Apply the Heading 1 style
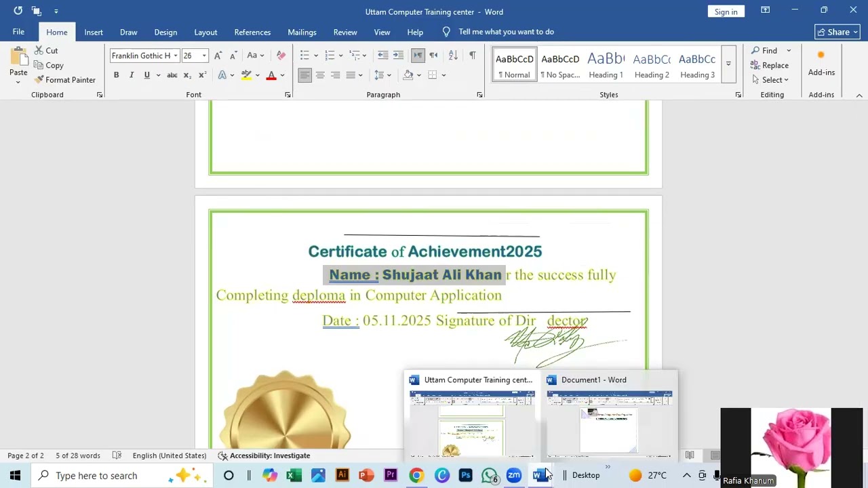Viewport: 868px width, 488px height. pyautogui.click(x=606, y=64)
